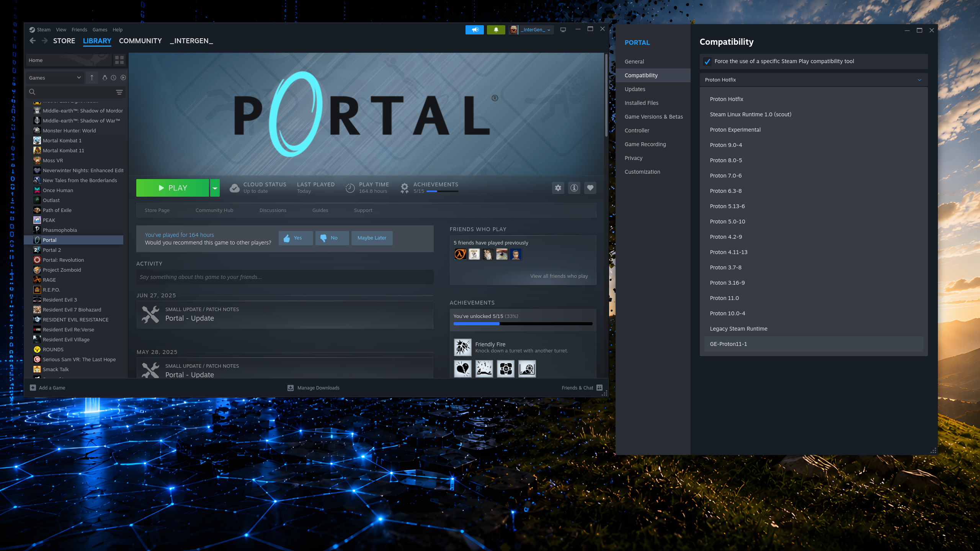This screenshot has height=551, width=980.
Task: Expand the PLAY button dropdown arrow
Action: point(215,188)
